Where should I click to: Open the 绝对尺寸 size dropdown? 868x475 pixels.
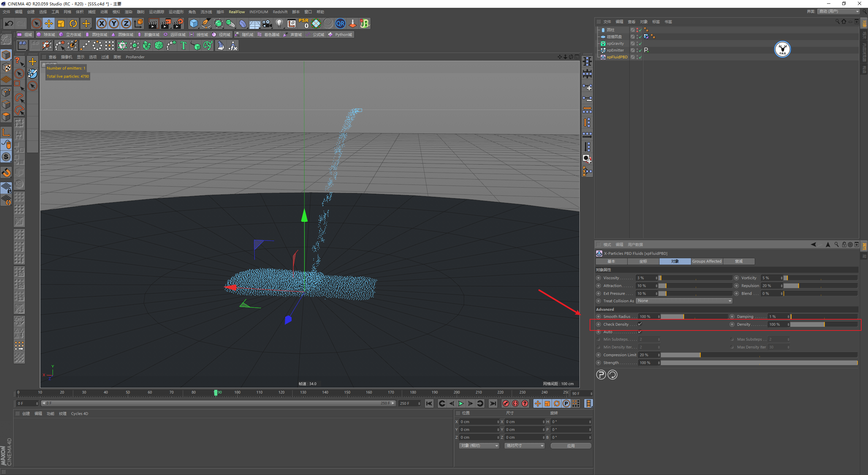pos(525,446)
